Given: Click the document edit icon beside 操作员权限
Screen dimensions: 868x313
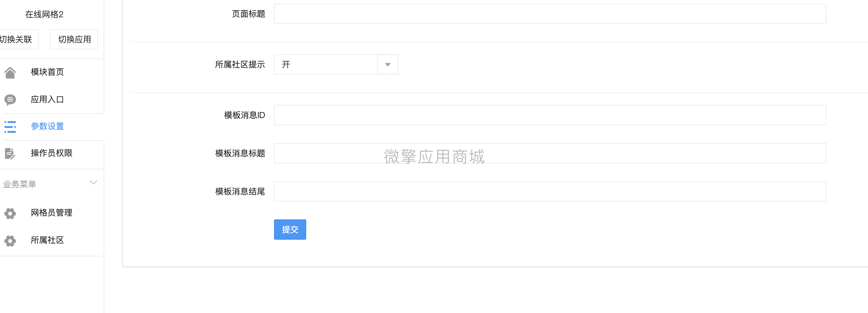Looking at the screenshot, I should click(x=10, y=154).
